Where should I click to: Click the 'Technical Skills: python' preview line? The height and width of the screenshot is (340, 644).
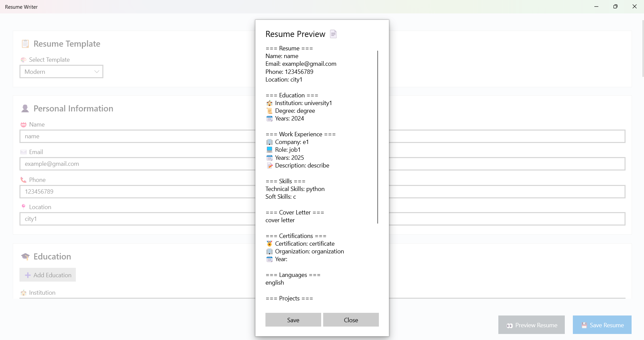[295, 189]
